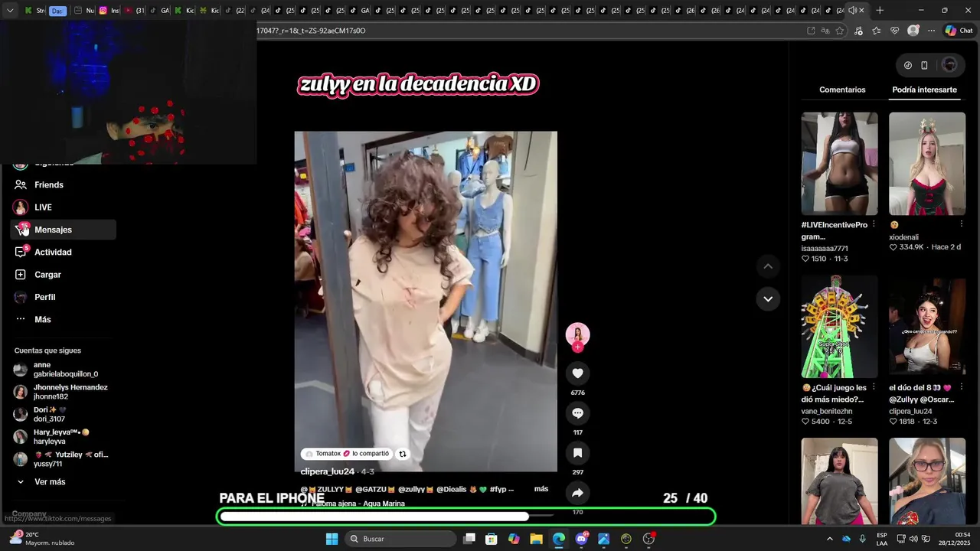Open the Dori dori_3107 account
This screenshot has width=980, height=551.
pyautogui.click(x=63, y=414)
